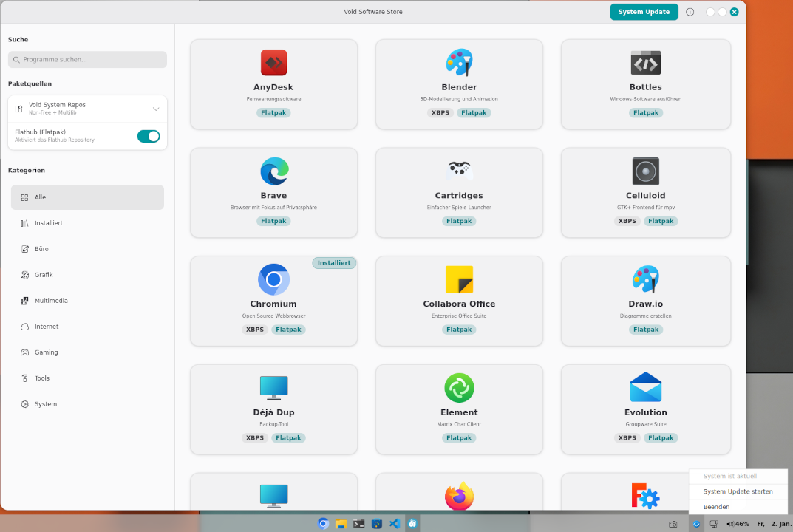
Task: Select the Bottles app icon
Action: (645, 63)
